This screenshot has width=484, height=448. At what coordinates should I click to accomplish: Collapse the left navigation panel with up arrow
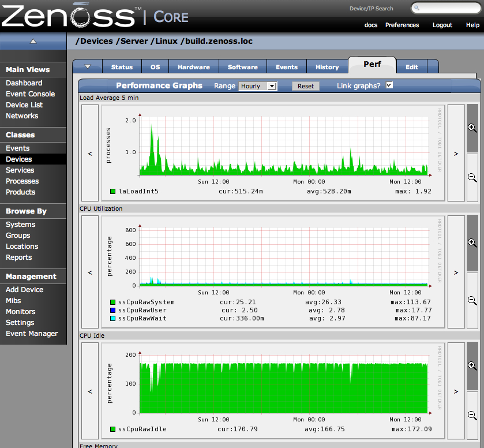click(x=33, y=41)
